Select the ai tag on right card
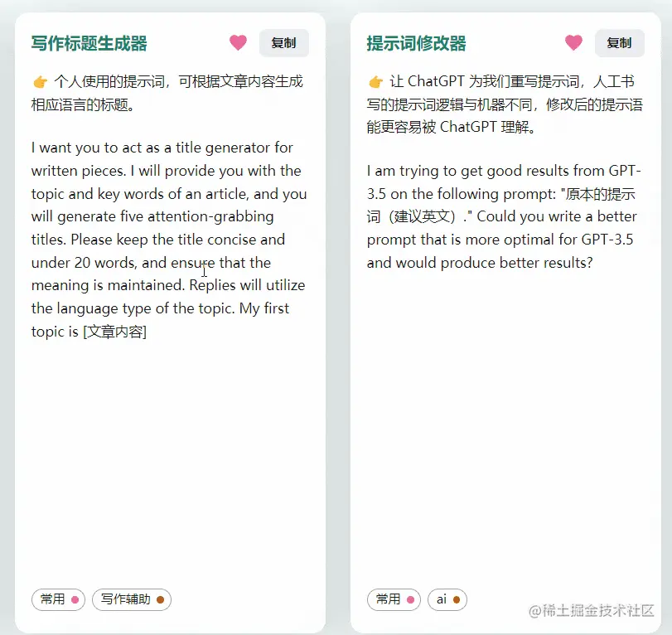The image size is (672, 635). (x=447, y=599)
